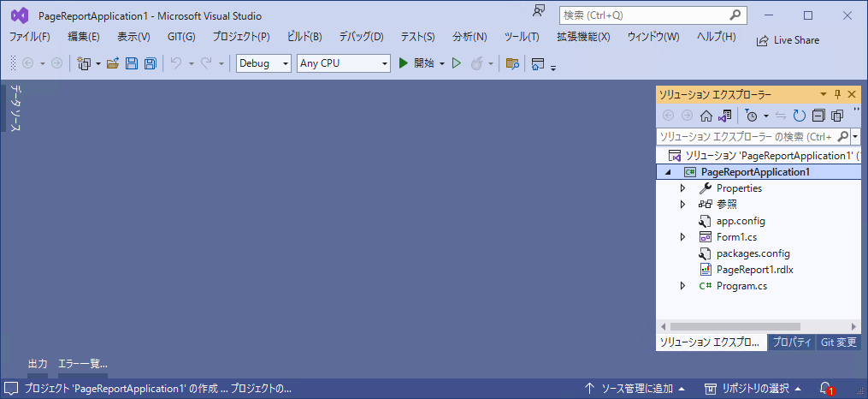
Task: Open the デバッグ(D) menu
Action: point(361,37)
